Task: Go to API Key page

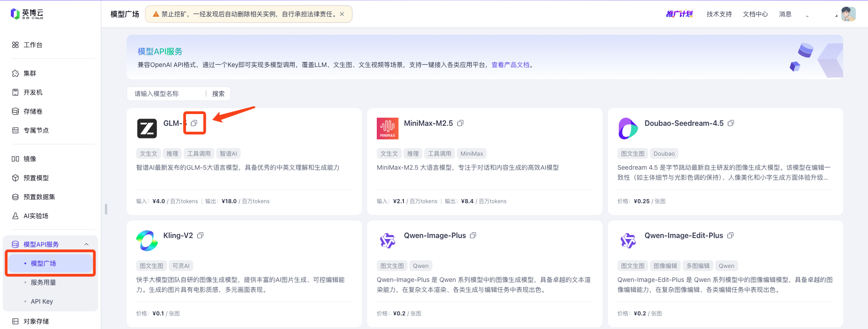Action: [x=42, y=301]
